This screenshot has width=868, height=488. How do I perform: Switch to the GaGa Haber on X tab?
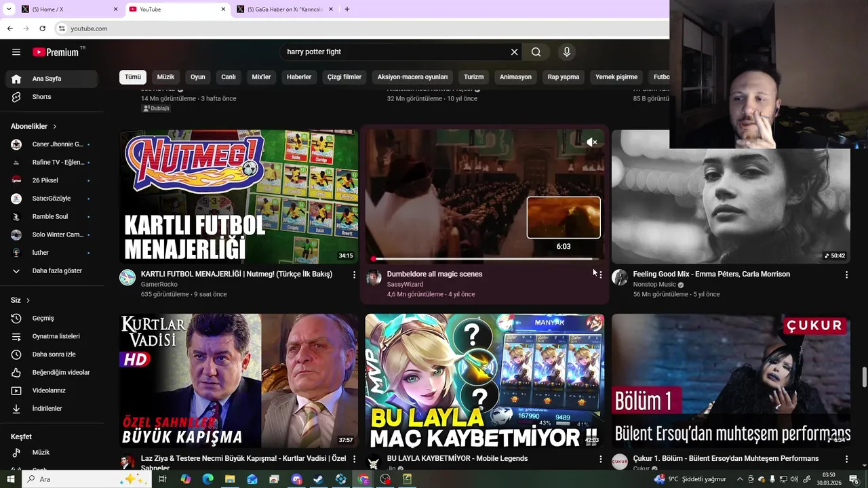[x=285, y=9]
